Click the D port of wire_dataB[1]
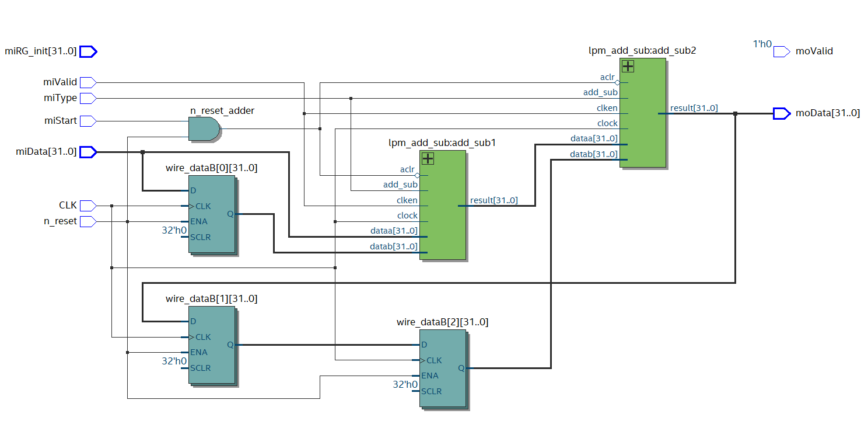868x431 pixels. click(x=193, y=321)
